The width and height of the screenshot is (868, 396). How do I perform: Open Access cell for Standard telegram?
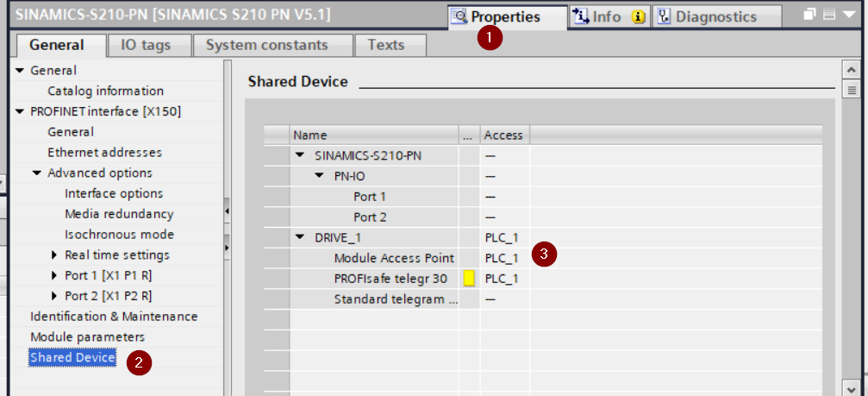(505, 299)
